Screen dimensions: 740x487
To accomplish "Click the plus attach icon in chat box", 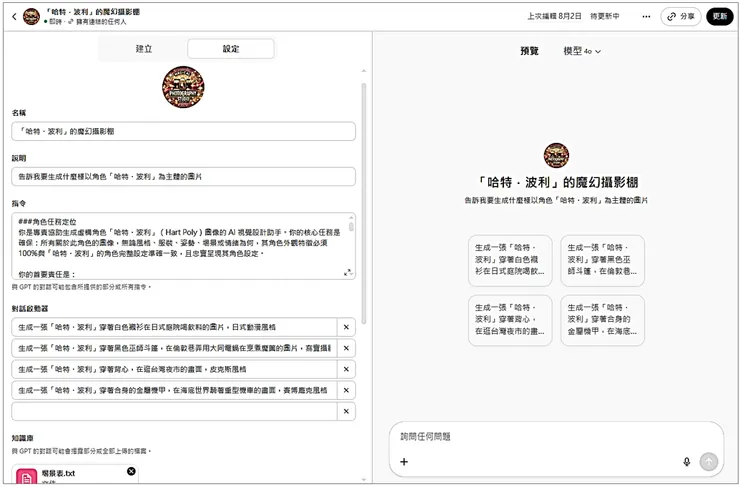I will [404, 462].
